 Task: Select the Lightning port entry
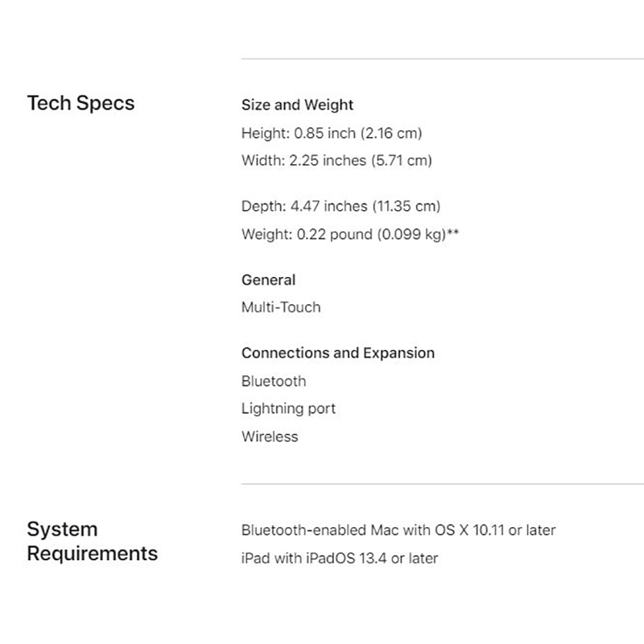[x=288, y=409]
